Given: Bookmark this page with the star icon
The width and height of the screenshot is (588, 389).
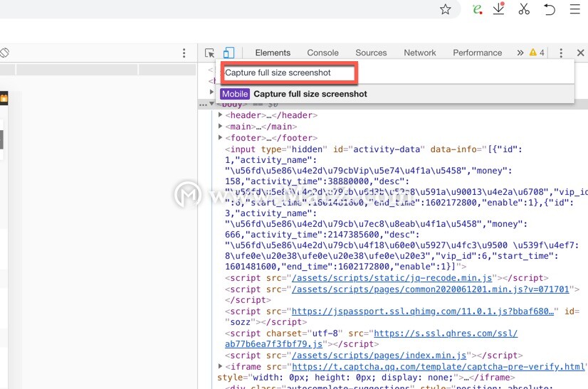Looking at the screenshot, I should [445, 9].
